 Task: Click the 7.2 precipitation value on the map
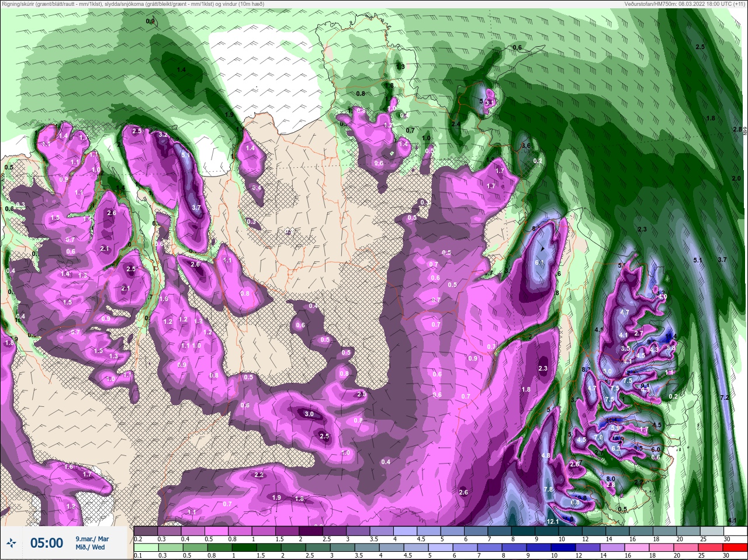click(725, 397)
